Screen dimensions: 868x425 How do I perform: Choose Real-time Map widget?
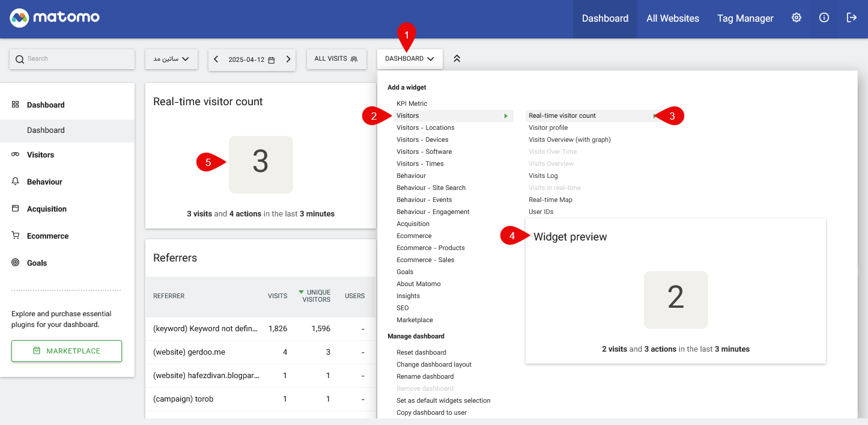coord(550,200)
